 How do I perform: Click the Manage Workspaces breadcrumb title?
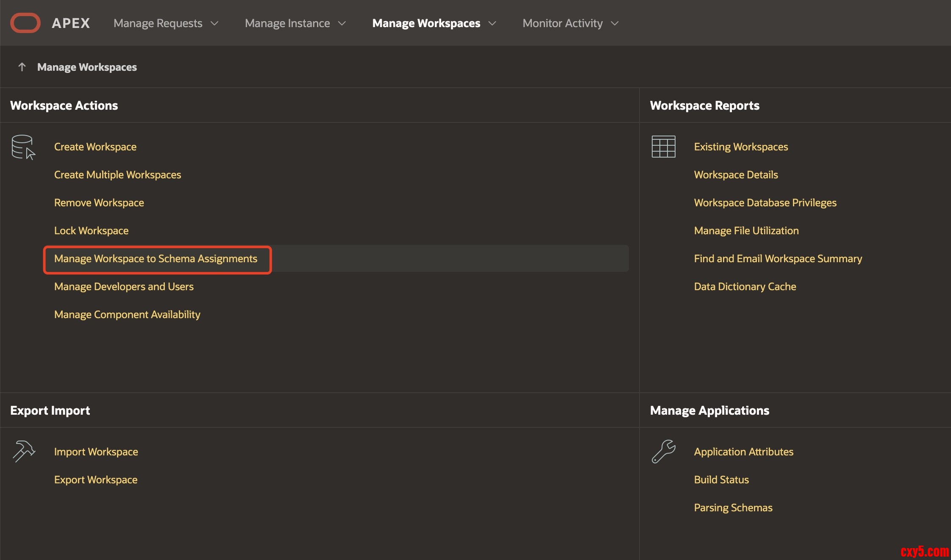pyautogui.click(x=87, y=67)
